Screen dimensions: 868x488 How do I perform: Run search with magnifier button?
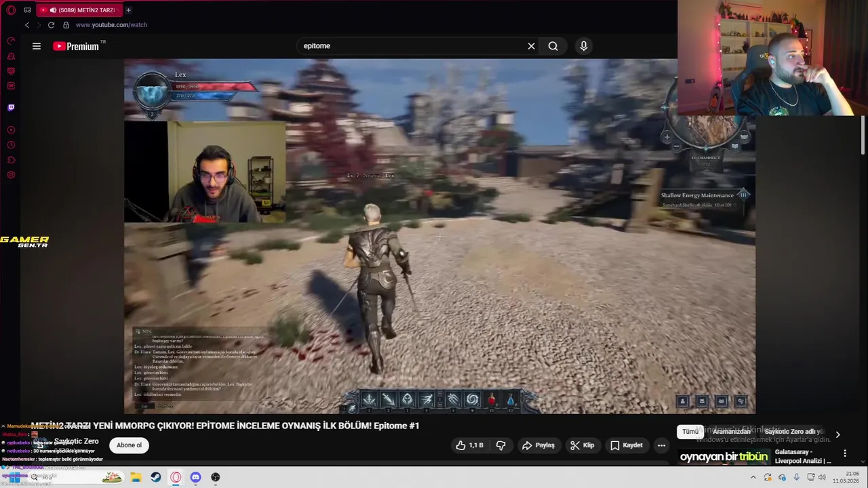coord(553,46)
